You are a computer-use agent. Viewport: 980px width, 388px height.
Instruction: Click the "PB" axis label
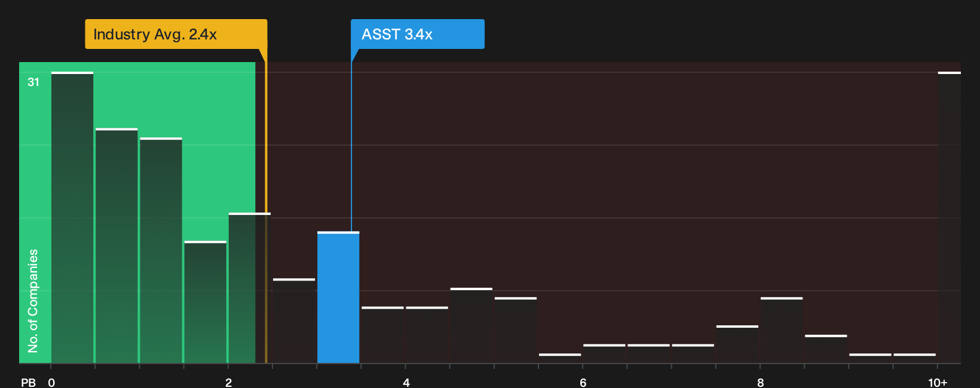point(28,383)
